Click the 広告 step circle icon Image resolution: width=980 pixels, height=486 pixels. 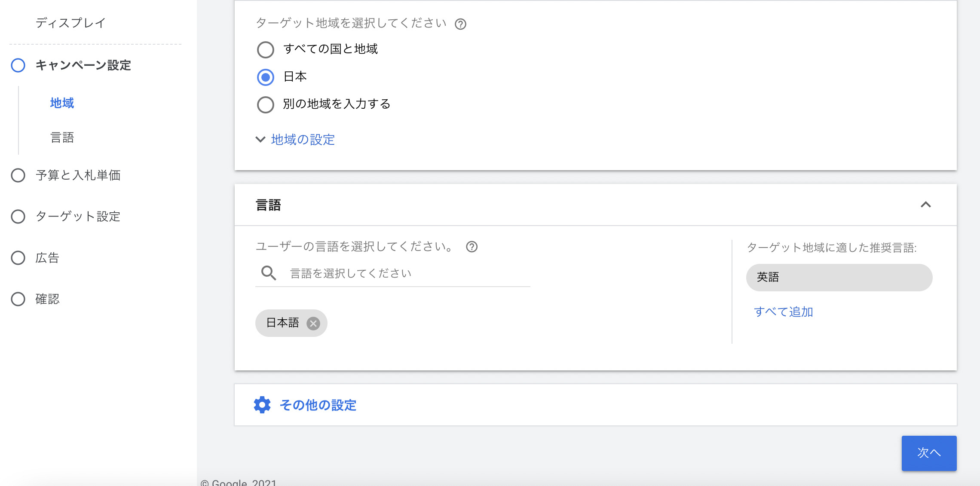point(18,258)
